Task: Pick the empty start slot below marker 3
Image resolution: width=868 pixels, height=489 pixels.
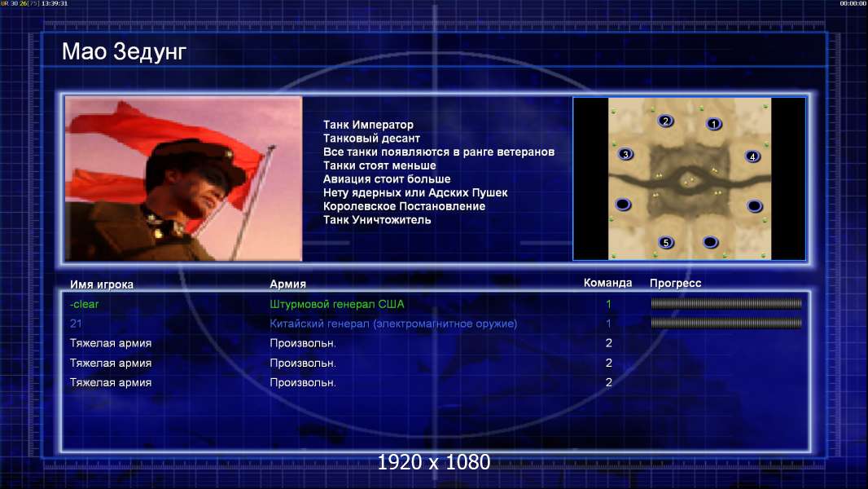Action: click(x=623, y=205)
